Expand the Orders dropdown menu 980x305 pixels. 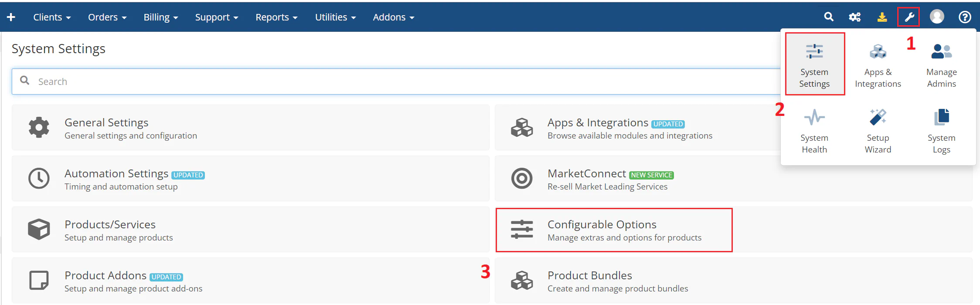pos(107,17)
